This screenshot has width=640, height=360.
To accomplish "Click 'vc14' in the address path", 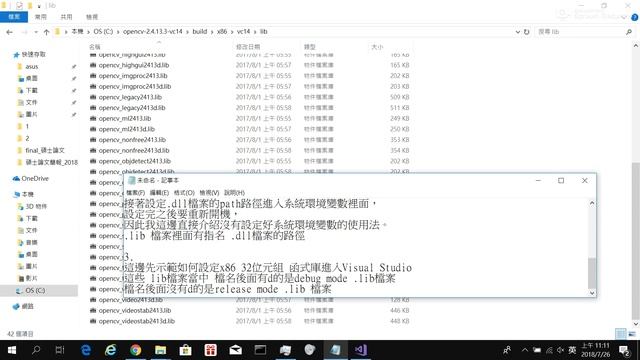I will [243, 31].
